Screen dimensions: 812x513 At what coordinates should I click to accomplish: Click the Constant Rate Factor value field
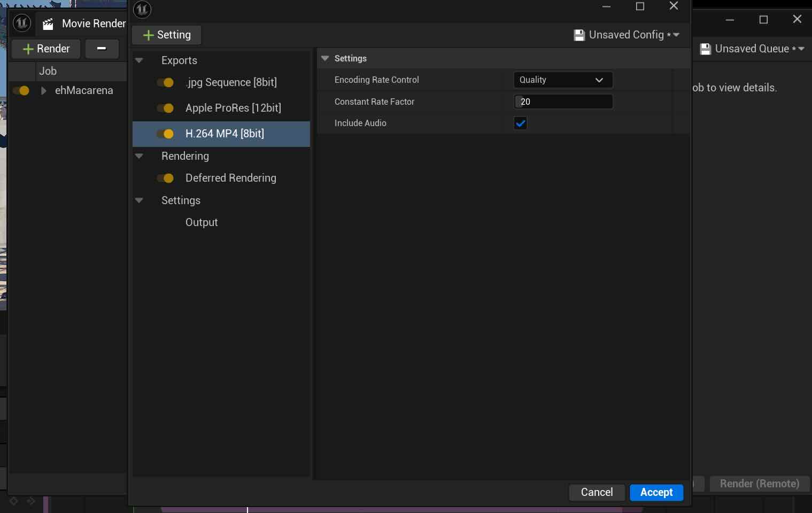pyautogui.click(x=563, y=102)
